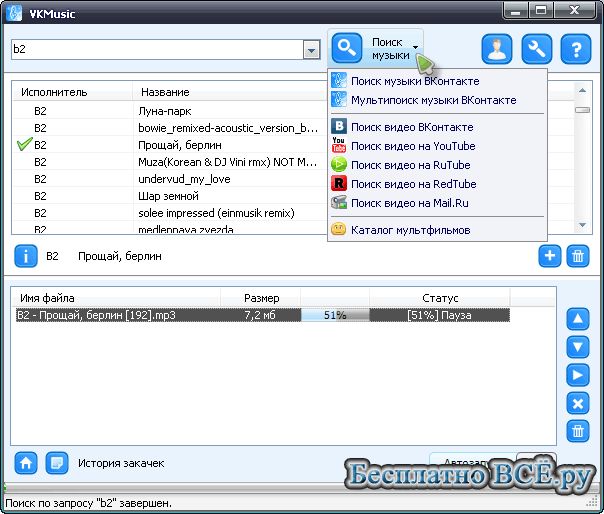Click the VKMusic app icon in title bar
604x514 pixels.
click(x=14, y=13)
